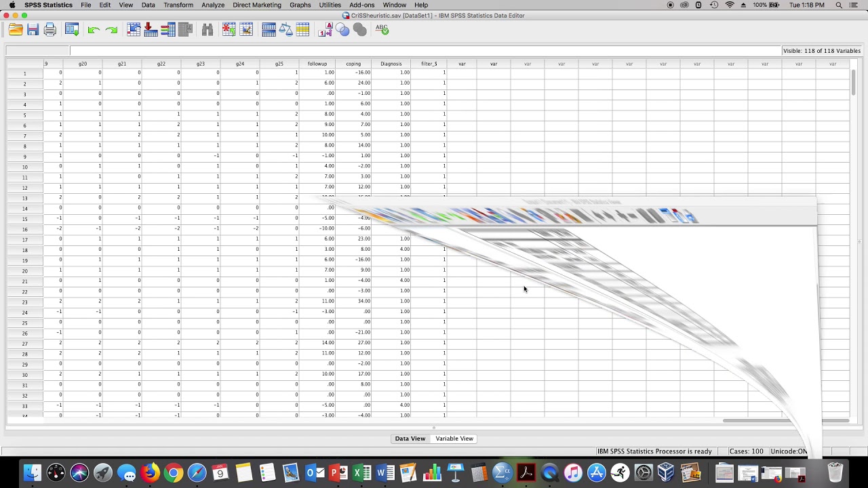Open the Graphs menu
The width and height of the screenshot is (868, 488).
[300, 5]
